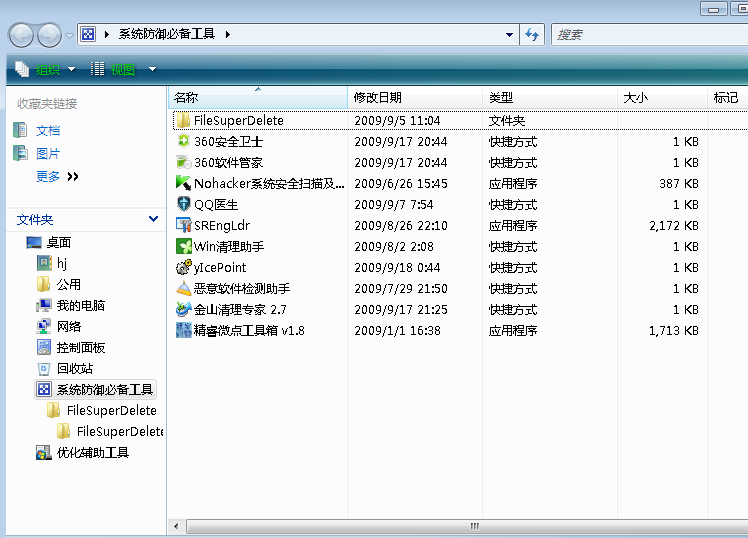Image resolution: width=748 pixels, height=538 pixels.
Task: Expand the address bar history dropdown
Action: pyautogui.click(x=510, y=34)
